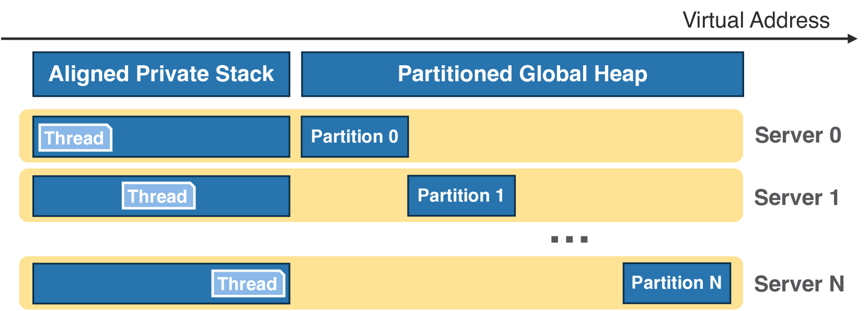Click the Partition N block
The image size is (868, 311).
click(676, 283)
